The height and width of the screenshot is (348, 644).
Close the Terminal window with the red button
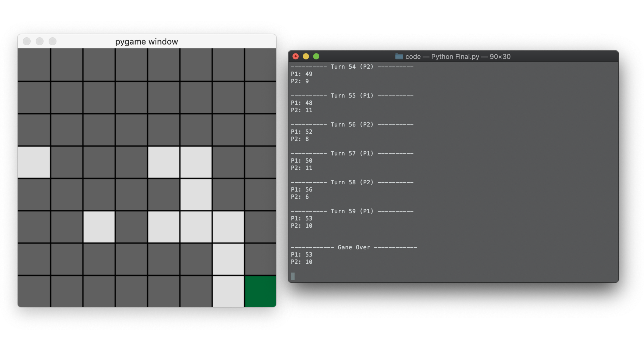(x=296, y=57)
